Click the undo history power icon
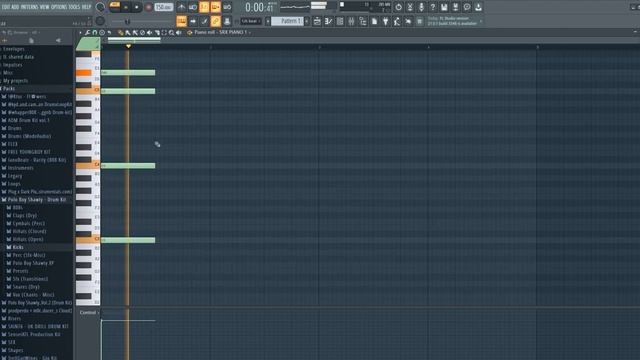640x360 pixels. 398,7
